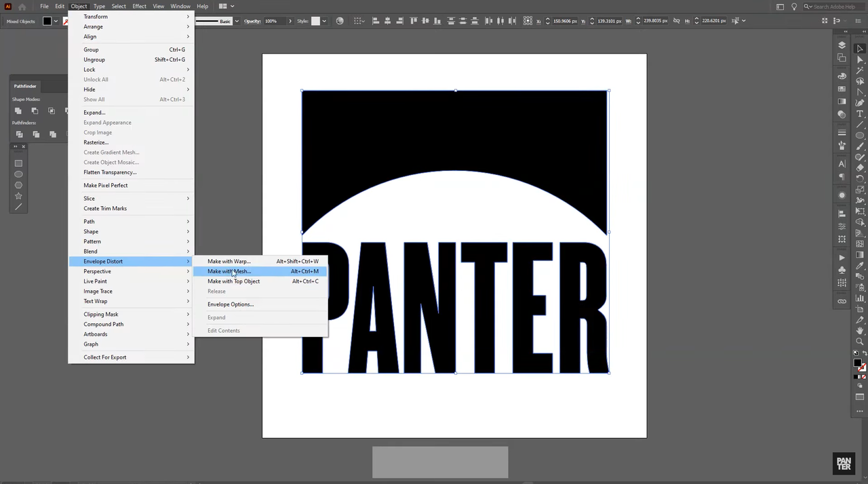Viewport: 868px width, 484px height.
Task: Select the Magic Wand tool
Action: pos(860,70)
